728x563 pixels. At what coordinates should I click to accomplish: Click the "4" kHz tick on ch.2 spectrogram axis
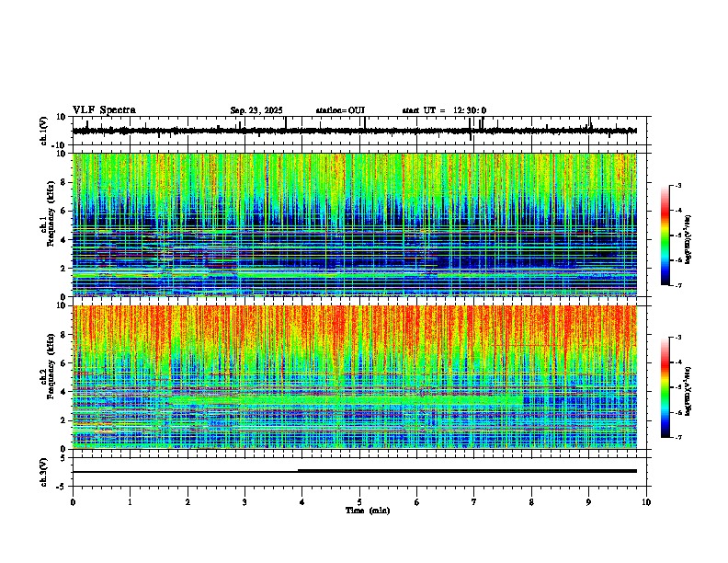click(64, 392)
